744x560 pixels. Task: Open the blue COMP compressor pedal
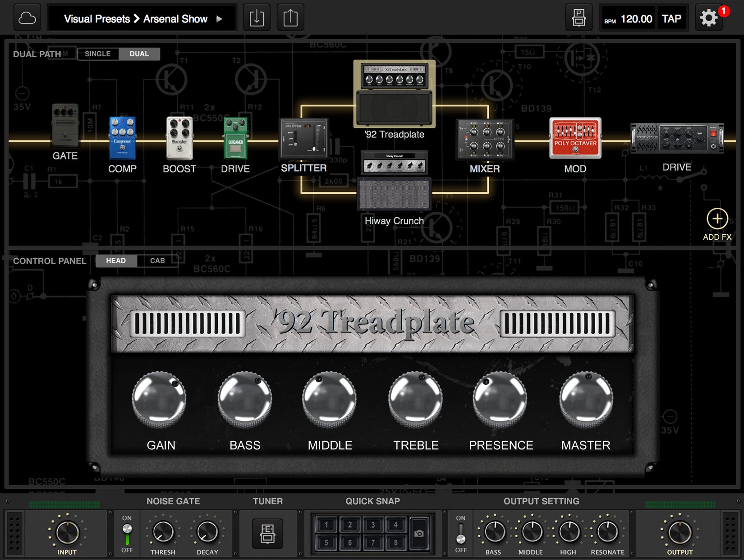point(122,137)
